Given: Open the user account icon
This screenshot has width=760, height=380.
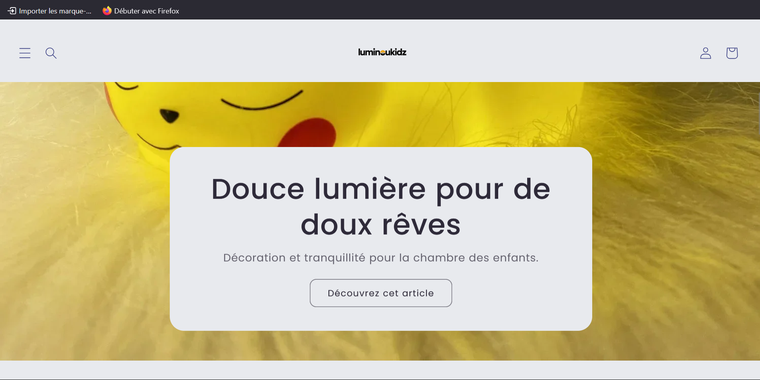Looking at the screenshot, I should (x=705, y=53).
